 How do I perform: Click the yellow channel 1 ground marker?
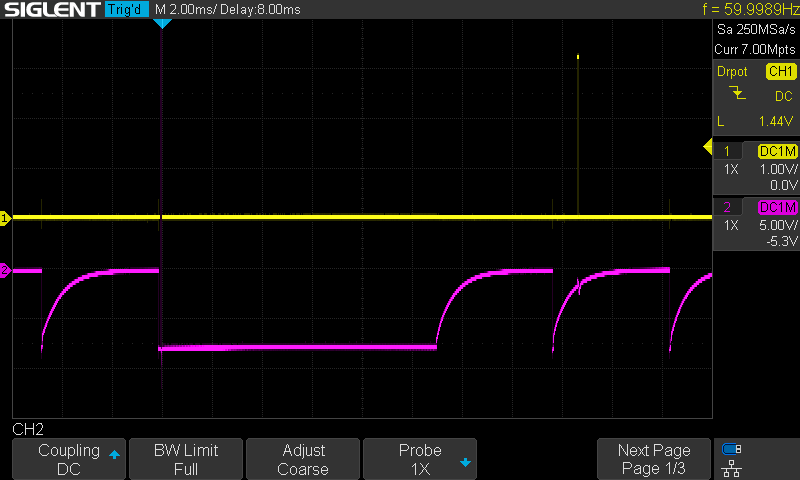[x=5, y=218]
